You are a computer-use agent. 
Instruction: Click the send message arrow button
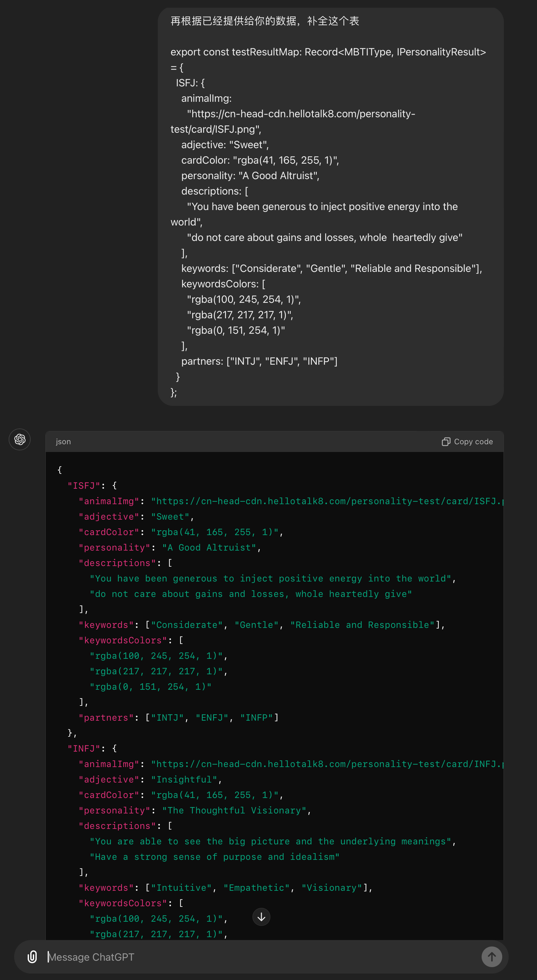pyautogui.click(x=491, y=956)
